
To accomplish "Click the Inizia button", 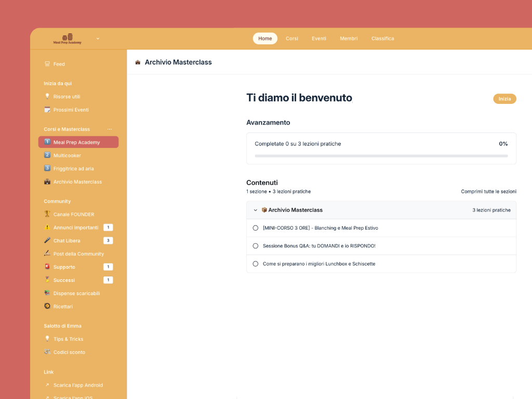I will coord(504,99).
